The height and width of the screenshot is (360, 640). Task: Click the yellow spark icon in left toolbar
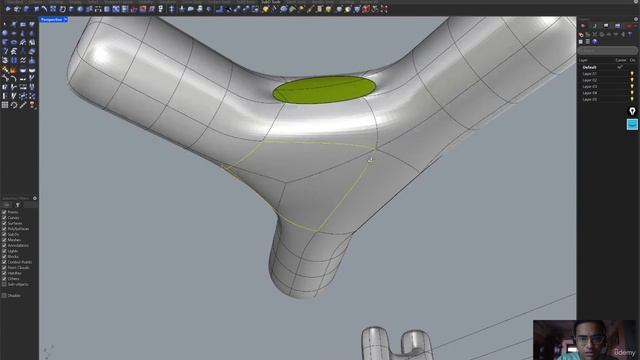point(5,69)
